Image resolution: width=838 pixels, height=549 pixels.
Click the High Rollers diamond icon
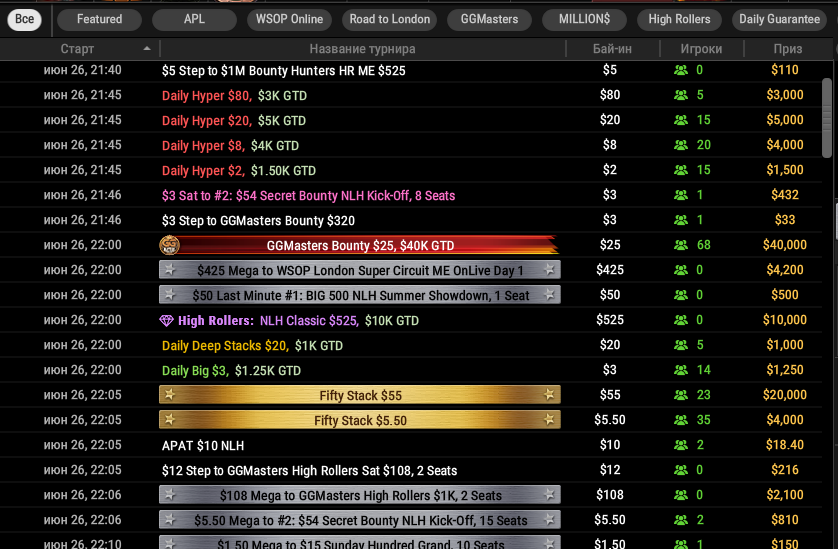(166, 321)
